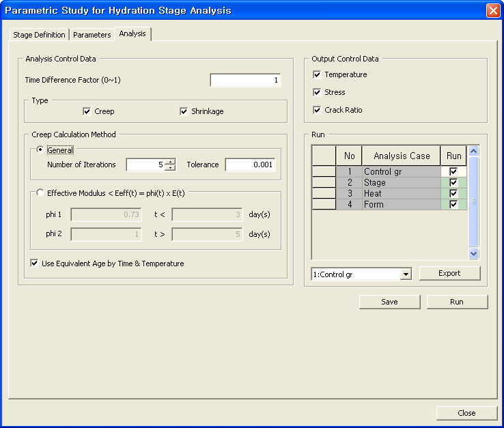The height and width of the screenshot is (428, 504).
Task: Uncheck Run for the Heat analysis case
Action: pos(453,194)
